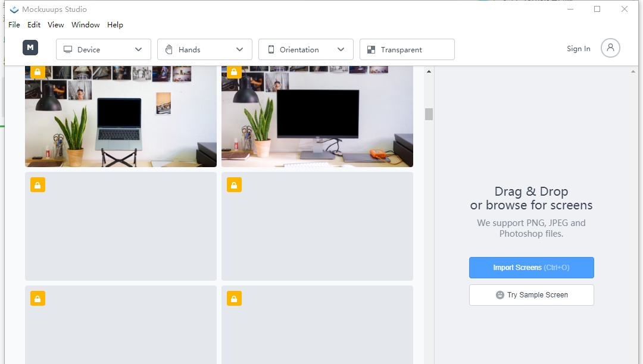Click the Transparent icon on the toolbar
Viewport: 643px width, 364px height.
[372, 49]
